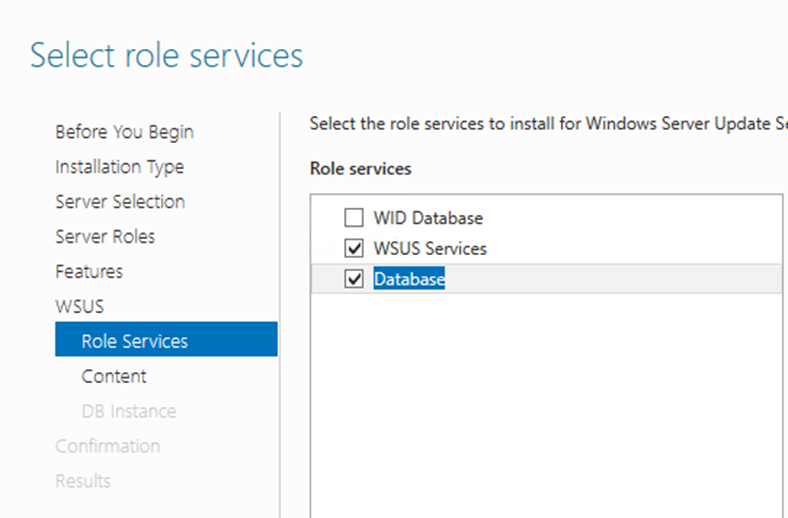The height and width of the screenshot is (518, 788).
Task: Open the Server Roles step
Action: pos(105,237)
